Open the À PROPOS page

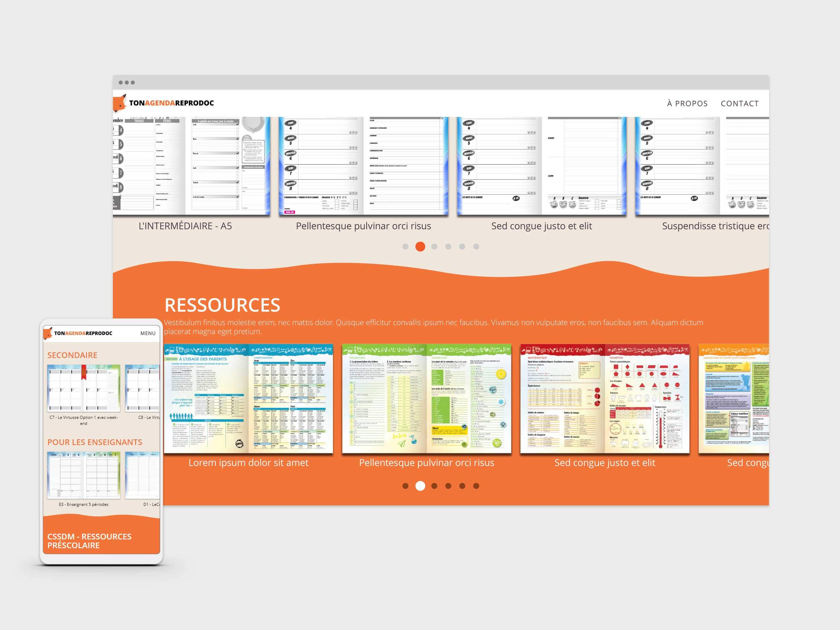click(687, 103)
